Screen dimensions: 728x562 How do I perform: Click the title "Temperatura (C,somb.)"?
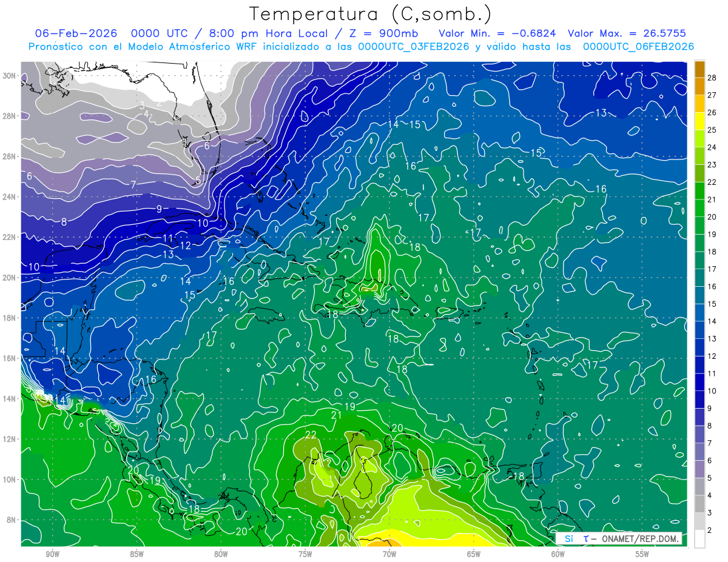pos(371,13)
